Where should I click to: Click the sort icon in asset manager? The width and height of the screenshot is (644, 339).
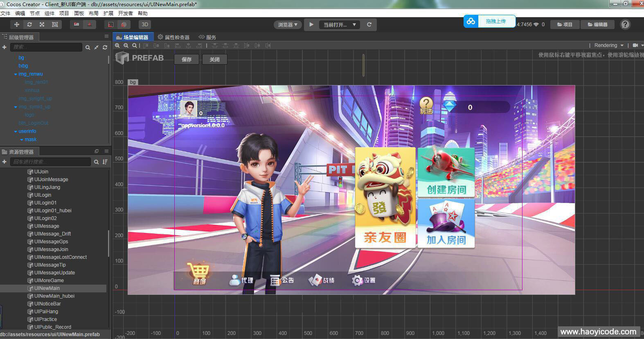coord(105,162)
